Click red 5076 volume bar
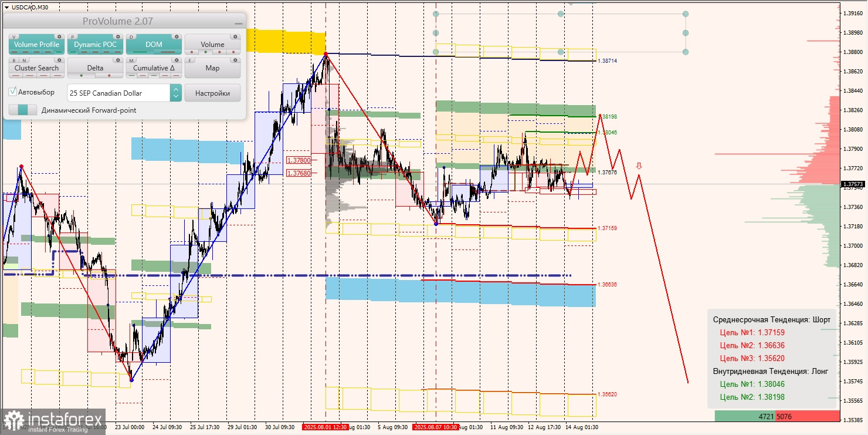This screenshot has height=435, width=868. [807, 416]
